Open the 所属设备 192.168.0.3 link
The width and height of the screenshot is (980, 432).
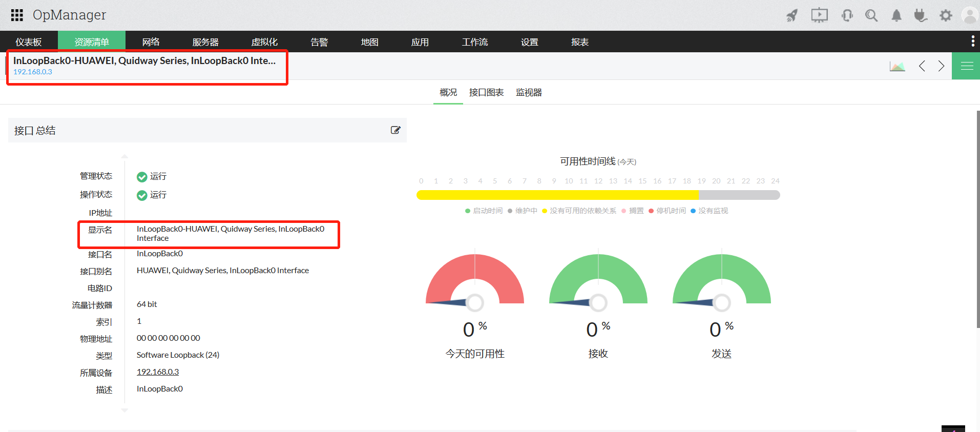coord(158,372)
